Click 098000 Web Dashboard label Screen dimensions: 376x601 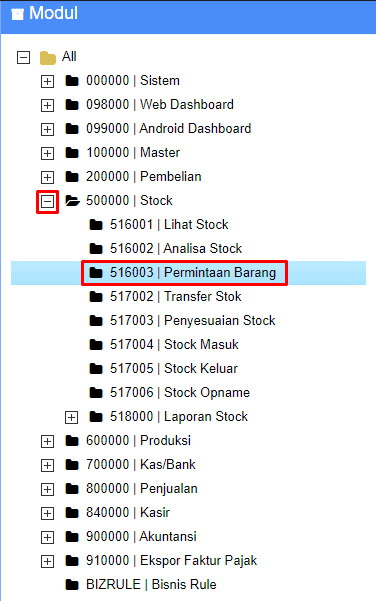pos(160,105)
